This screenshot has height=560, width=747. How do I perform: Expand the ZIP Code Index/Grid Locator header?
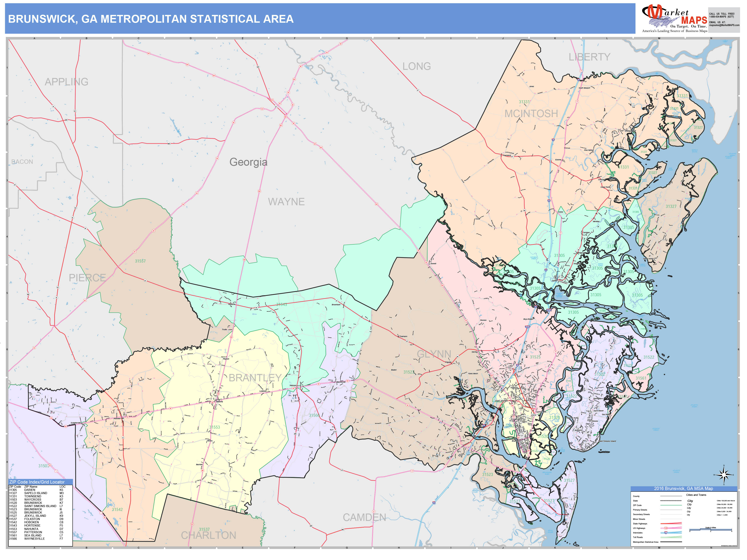[x=37, y=482]
